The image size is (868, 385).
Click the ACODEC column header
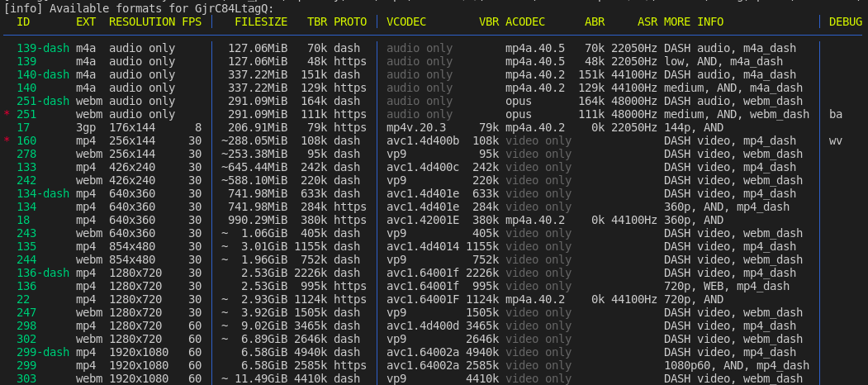[525, 21]
